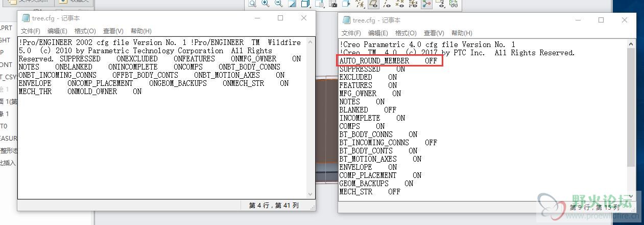This screenshot has height=225, width=644.
Task: Click the Pro/ENGINEER 2002 header line in left window
Action: coord(160,42)
